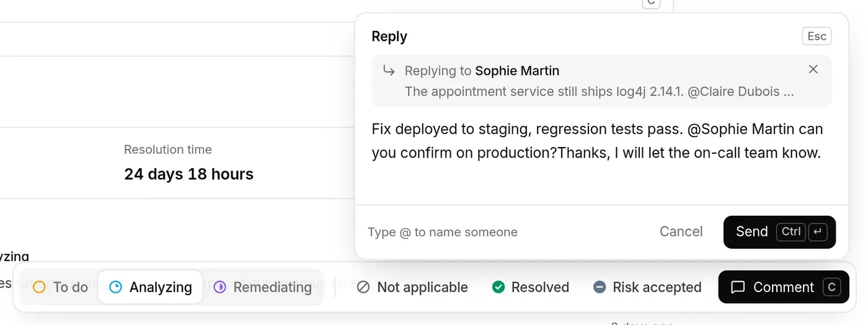Send the reply

tap(779, 232)
